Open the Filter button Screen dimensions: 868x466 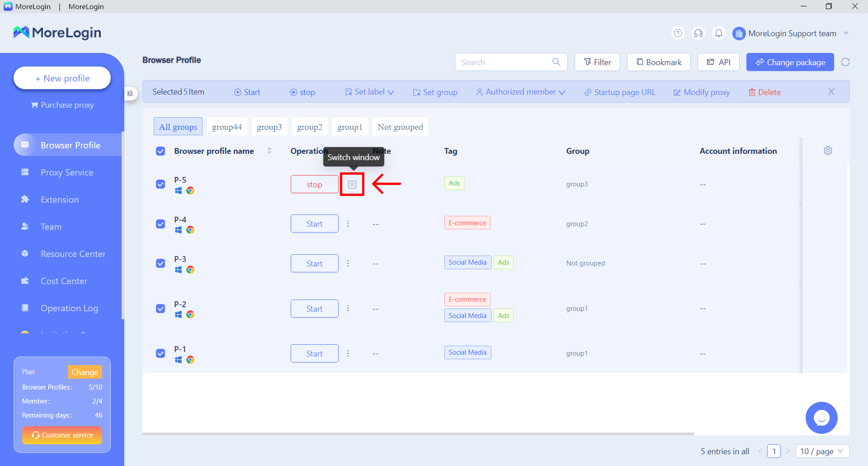[x=597, y=62]
